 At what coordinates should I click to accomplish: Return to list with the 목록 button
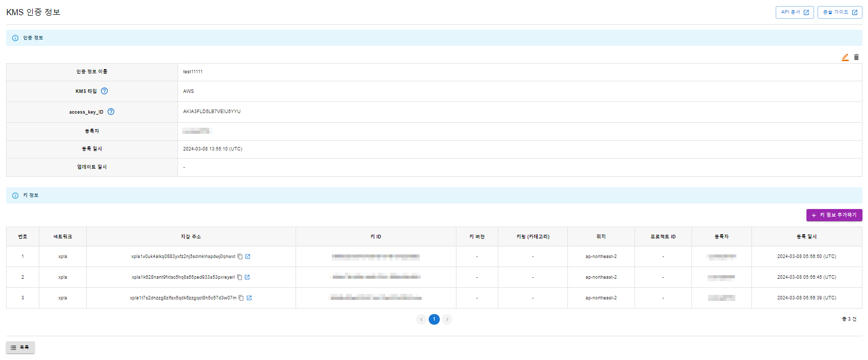tap(20, 347)
